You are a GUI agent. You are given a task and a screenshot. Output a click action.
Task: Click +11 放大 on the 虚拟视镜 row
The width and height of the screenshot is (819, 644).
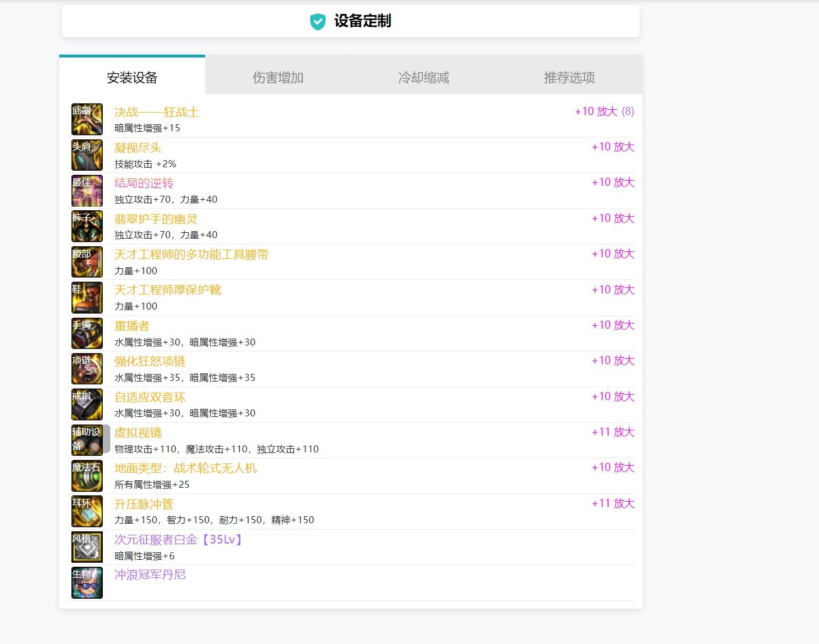coord(613,432)
